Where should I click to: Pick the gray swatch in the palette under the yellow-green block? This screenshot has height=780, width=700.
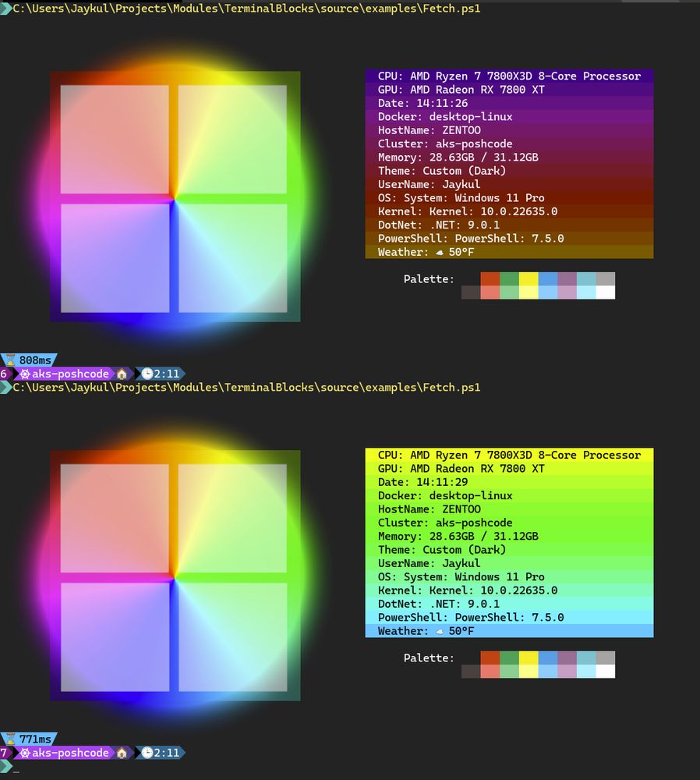point(605,658)
